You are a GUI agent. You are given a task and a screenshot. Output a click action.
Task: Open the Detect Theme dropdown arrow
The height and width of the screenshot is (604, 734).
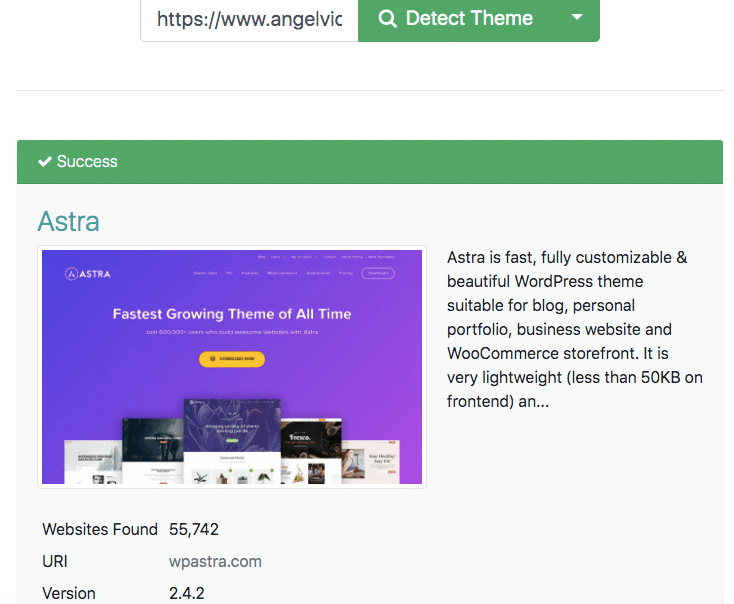coord(578,18)
